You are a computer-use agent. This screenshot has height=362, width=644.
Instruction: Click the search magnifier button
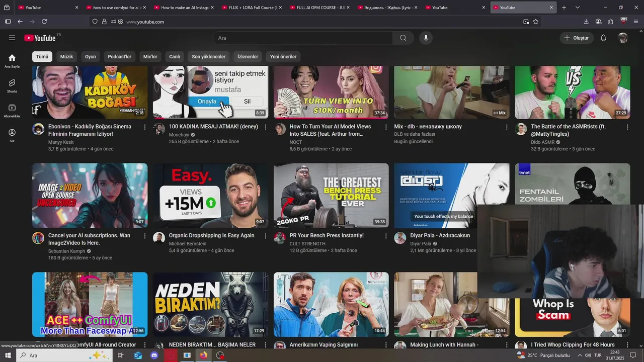click(403, 38)
